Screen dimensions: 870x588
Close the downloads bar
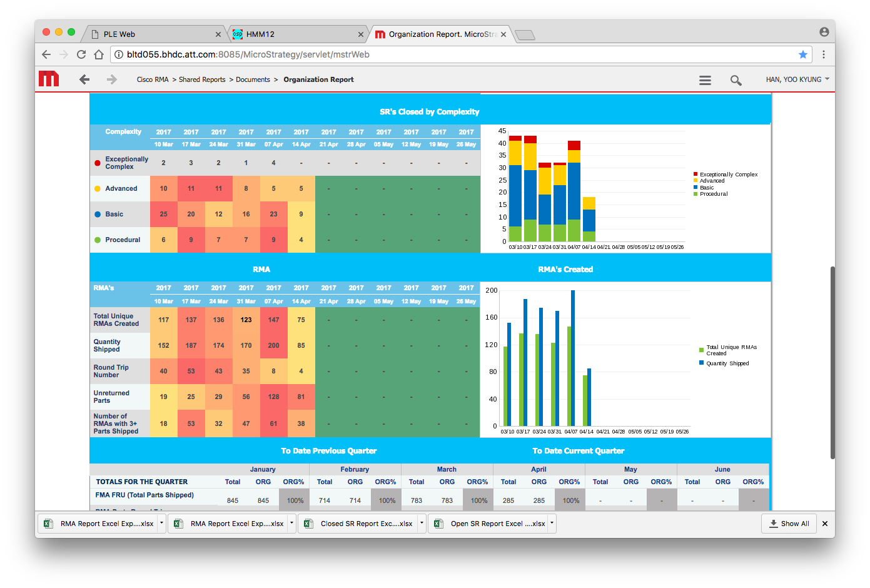coord(825,524)
